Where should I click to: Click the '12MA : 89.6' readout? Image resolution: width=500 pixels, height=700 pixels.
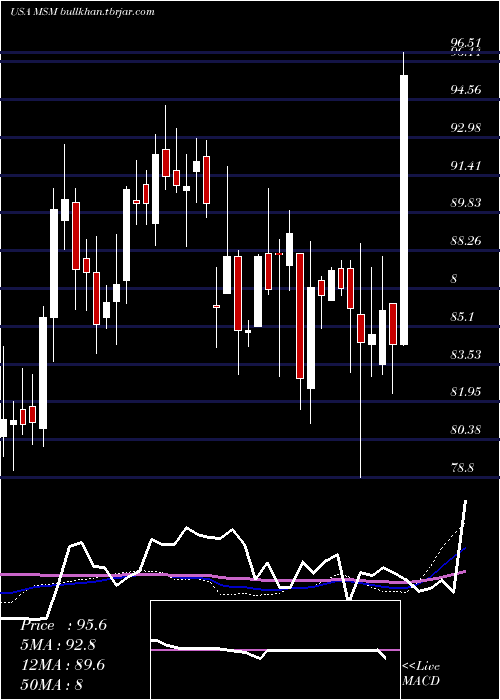pos(62,665)
